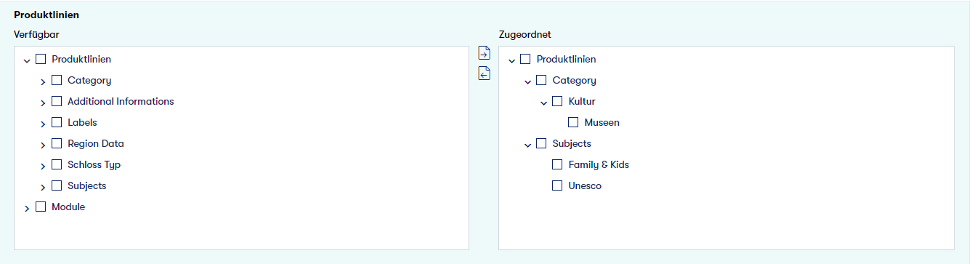Viewport: 980px width, 264px height.
Task: Enable the Museen checkbox
Action: click(573, 122)
